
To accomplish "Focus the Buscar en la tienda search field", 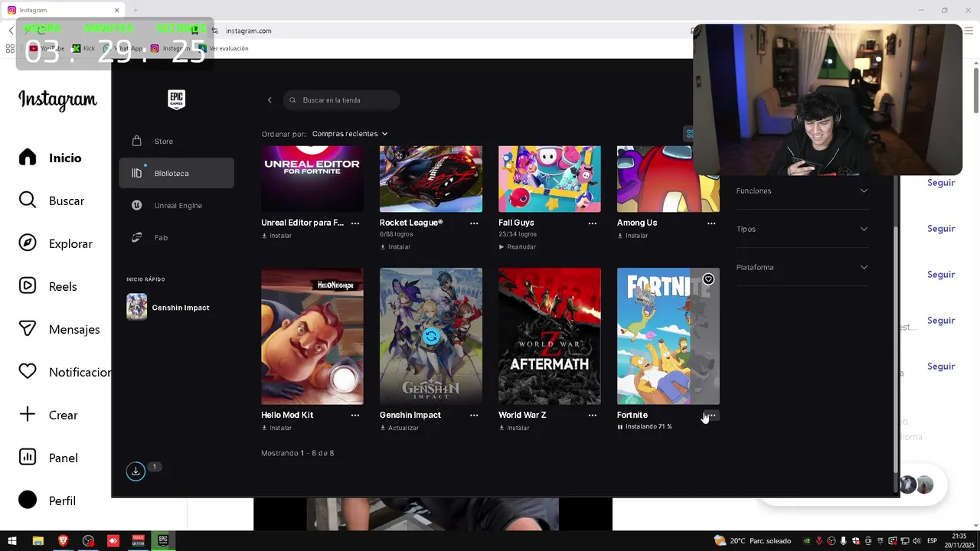I will 341,100.
